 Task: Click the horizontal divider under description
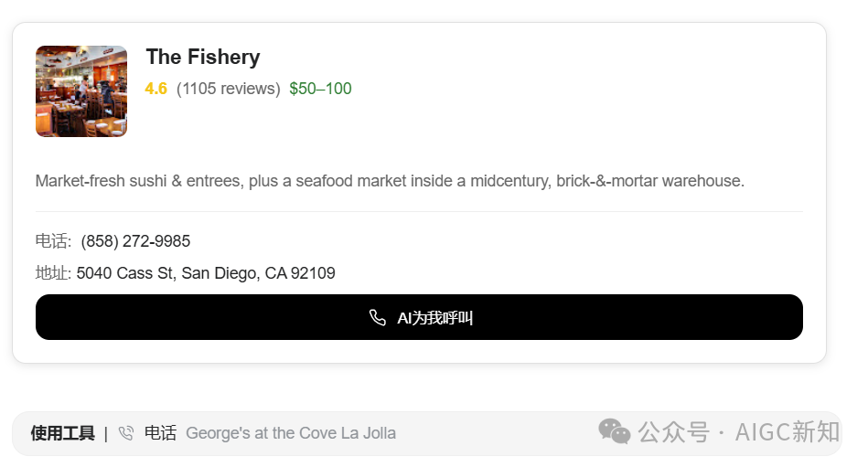(x=419, y=211)
